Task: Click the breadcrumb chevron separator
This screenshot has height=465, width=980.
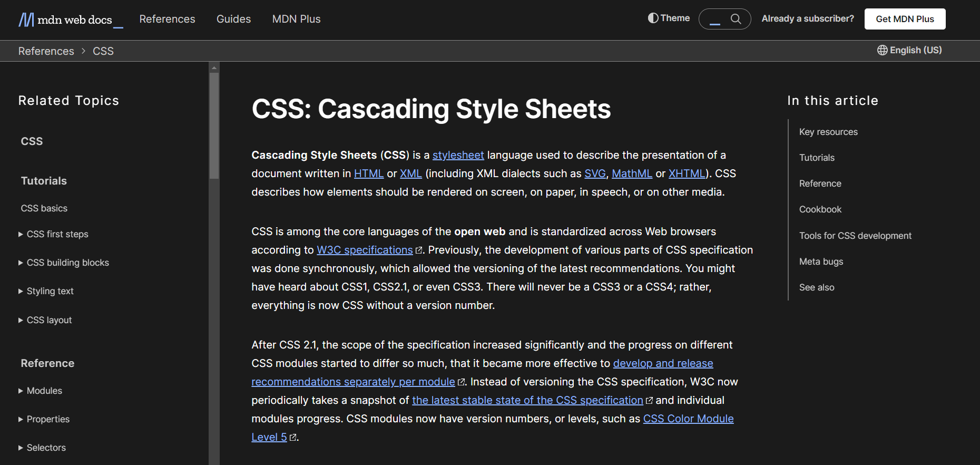Action: coord(83,51)
